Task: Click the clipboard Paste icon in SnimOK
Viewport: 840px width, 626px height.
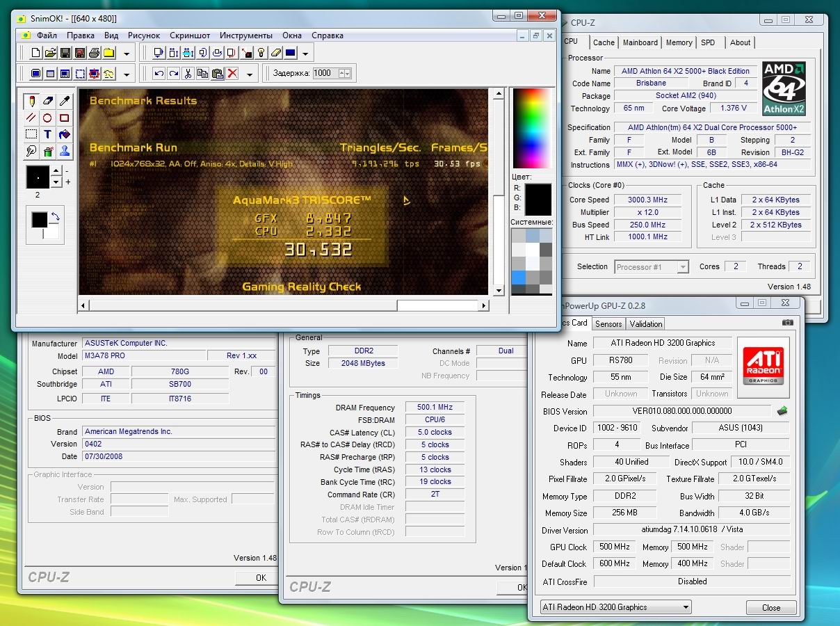Action: point(218,73)
